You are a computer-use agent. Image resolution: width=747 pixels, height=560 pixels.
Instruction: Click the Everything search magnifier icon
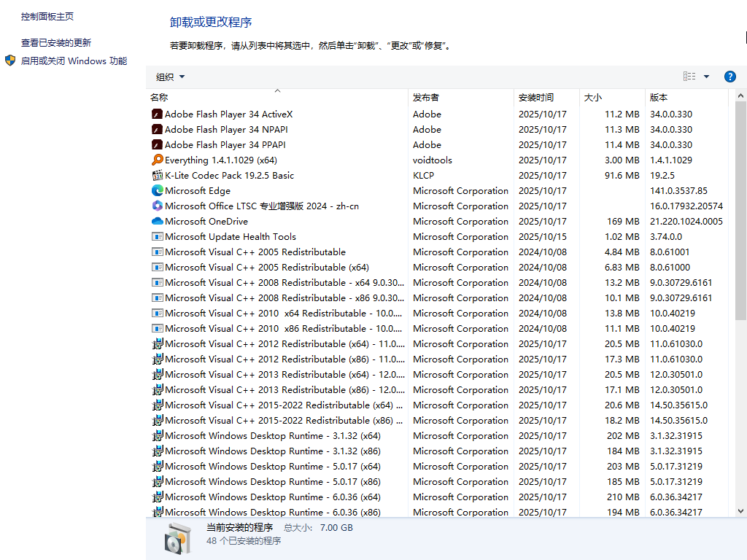click(x=157, y=160)
